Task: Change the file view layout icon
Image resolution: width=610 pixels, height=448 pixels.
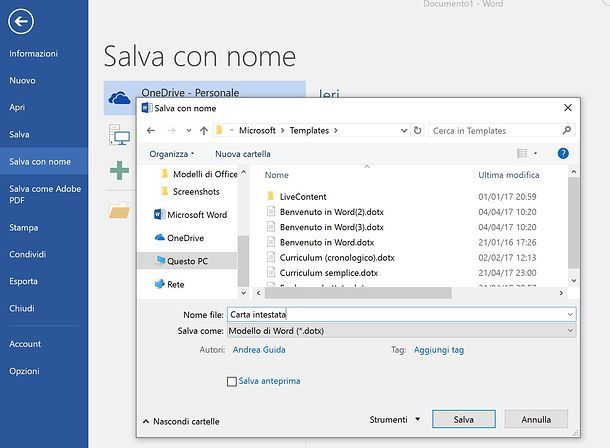Action: point(522,153)
